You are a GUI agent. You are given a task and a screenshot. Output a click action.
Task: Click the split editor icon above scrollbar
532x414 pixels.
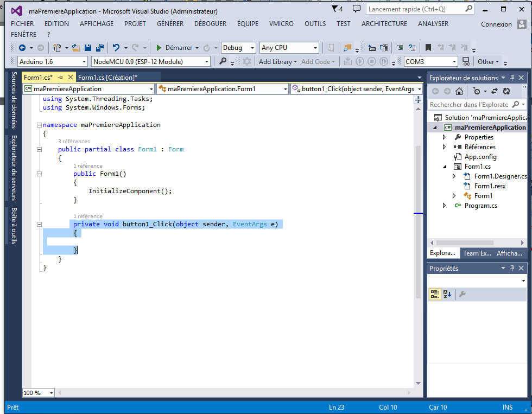coord(419,99)
